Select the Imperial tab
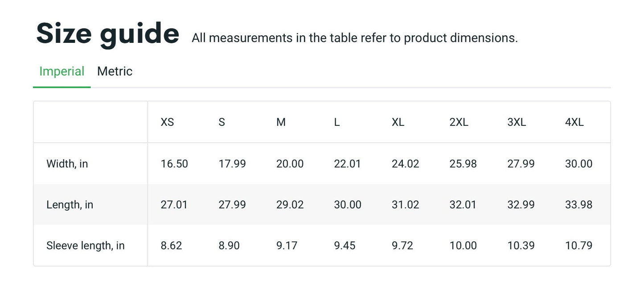The height and width of the screenshot is (287, 644). [x=62, y=71]
